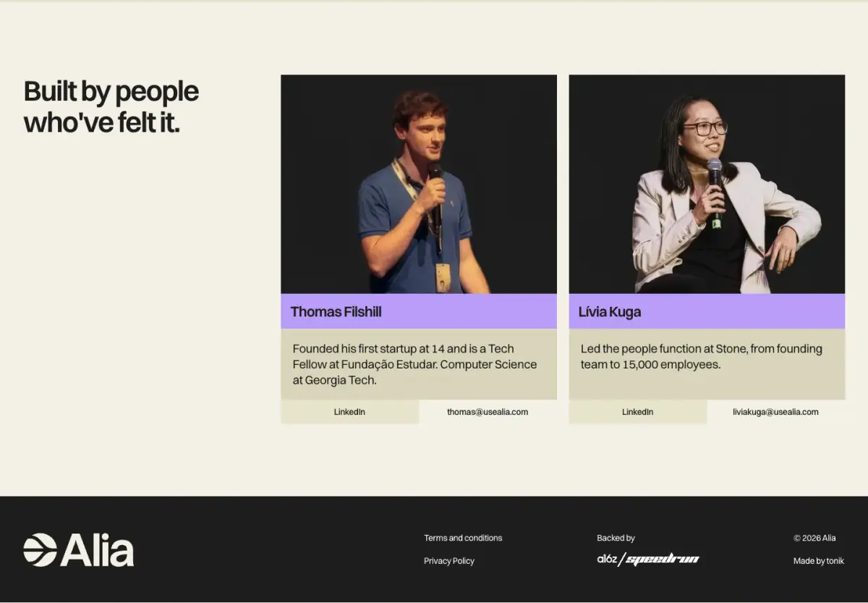Image resolution: width=868 pixels, height=603 pixels.
Task: Click the Alia logo in the footer
Action: pyautogui.click(x=78, y=550)
